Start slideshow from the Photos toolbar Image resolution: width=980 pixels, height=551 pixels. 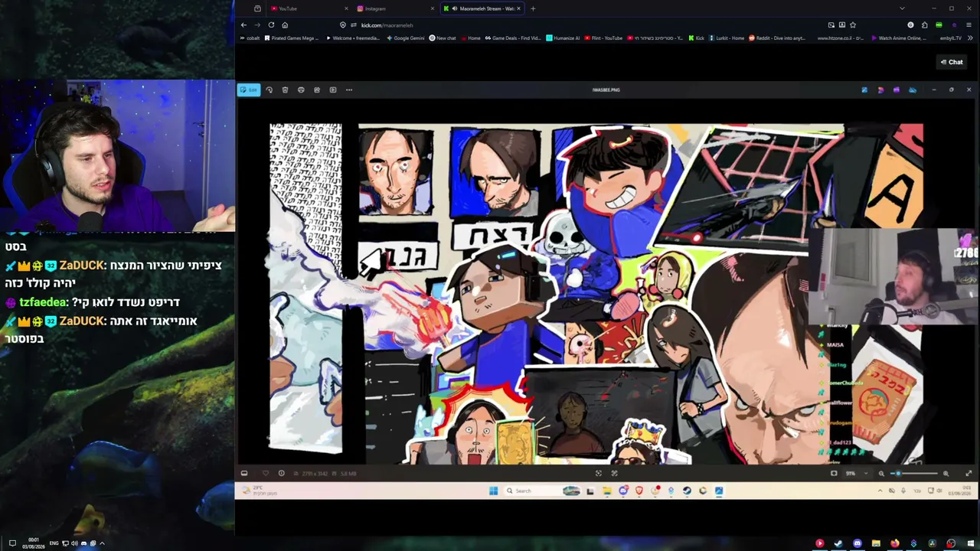[333, 90]
